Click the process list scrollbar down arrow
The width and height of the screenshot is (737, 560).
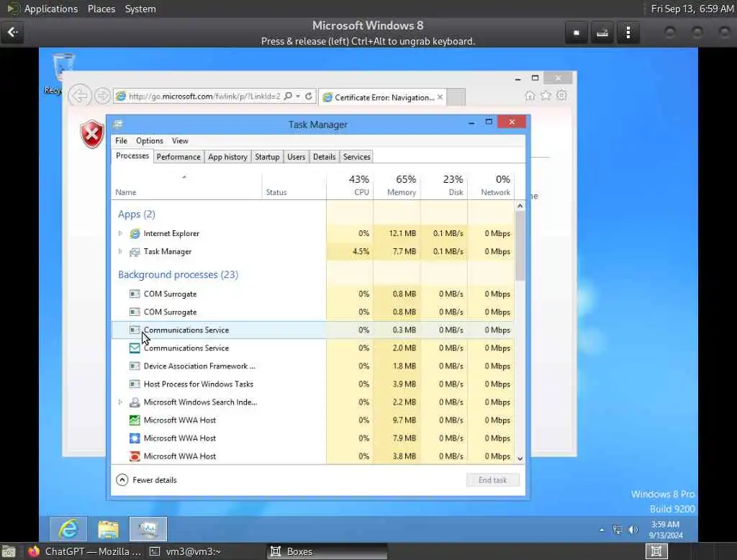click(x=520, y=459)
